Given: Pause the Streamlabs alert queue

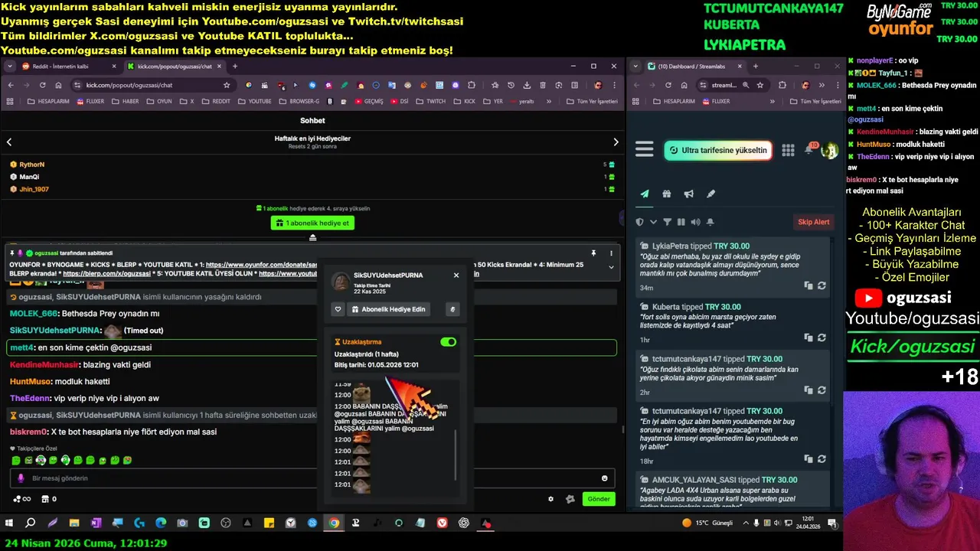Looking at the screenshot, I should (681, 222).
